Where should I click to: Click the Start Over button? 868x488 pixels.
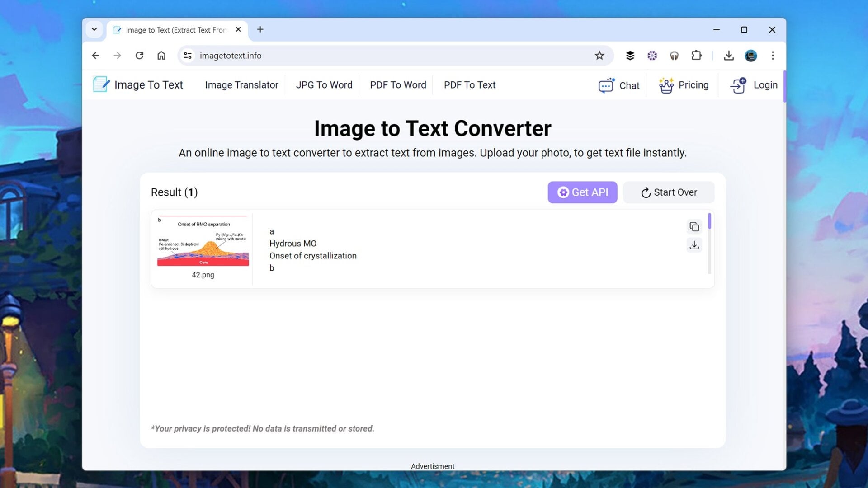coord(669,192)
